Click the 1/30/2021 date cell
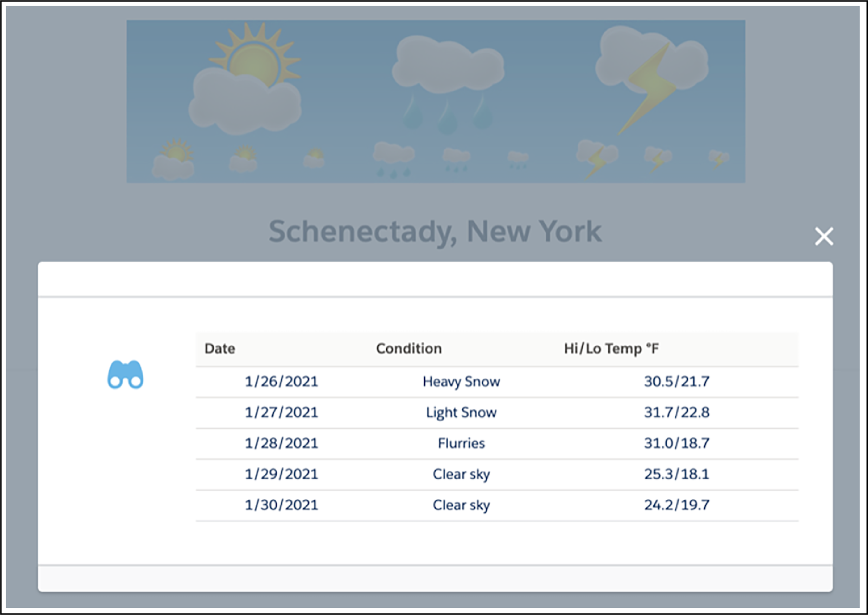 [281, 505]
